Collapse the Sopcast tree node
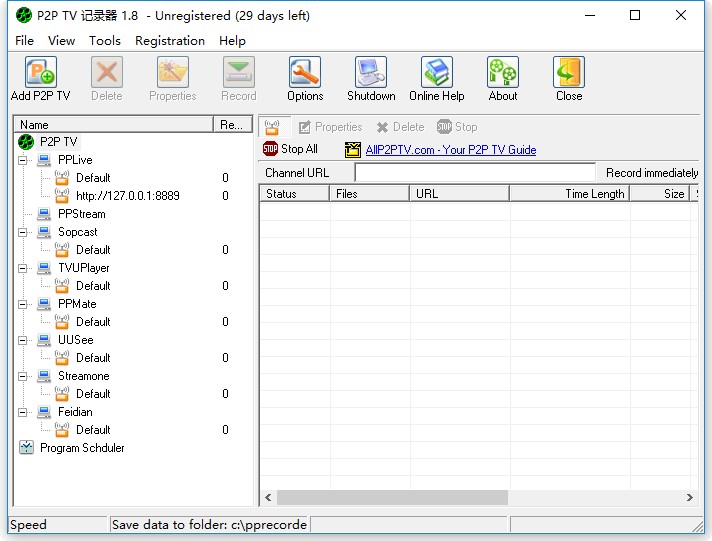This screenshot has width=712, height=541. (22, 232)
